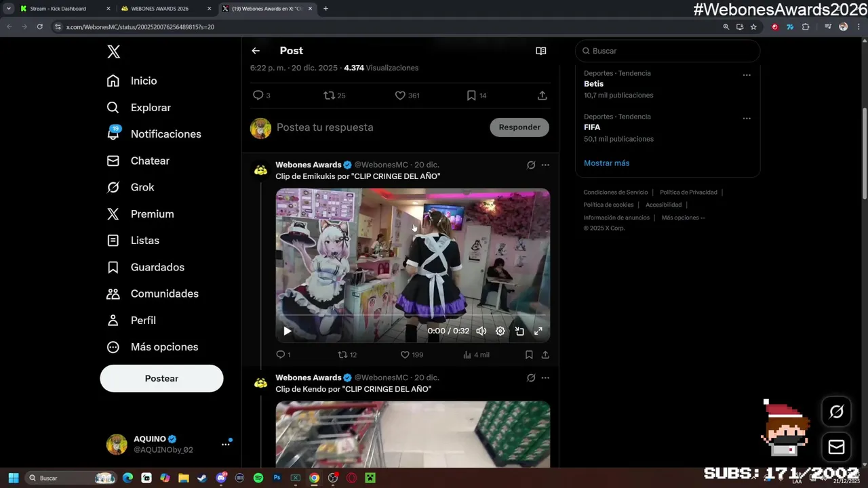This screenshot has width=868, height=488.
Task: Open floating messages envelope button
Action: [836, 447]
